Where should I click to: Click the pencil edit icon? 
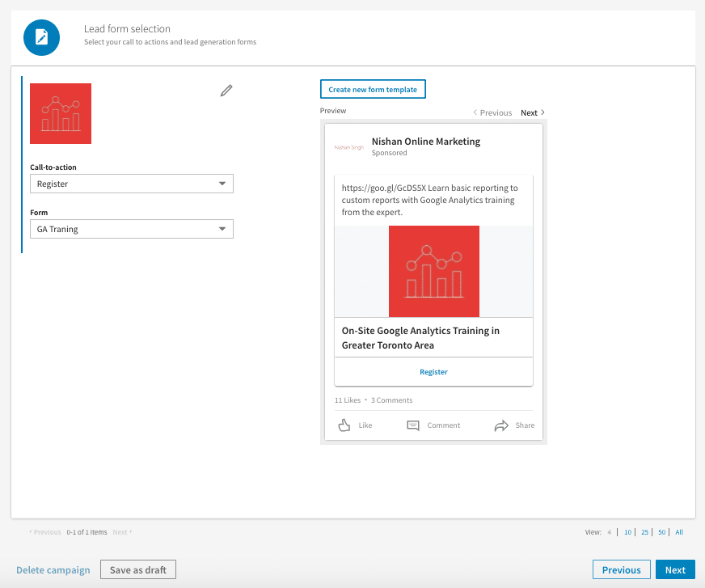(226, 91)
